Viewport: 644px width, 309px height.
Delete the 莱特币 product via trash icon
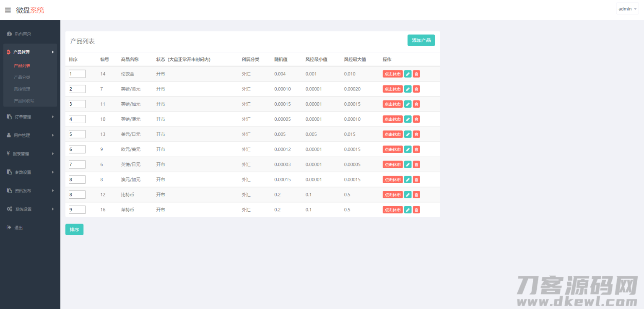(x=416, y=210)
